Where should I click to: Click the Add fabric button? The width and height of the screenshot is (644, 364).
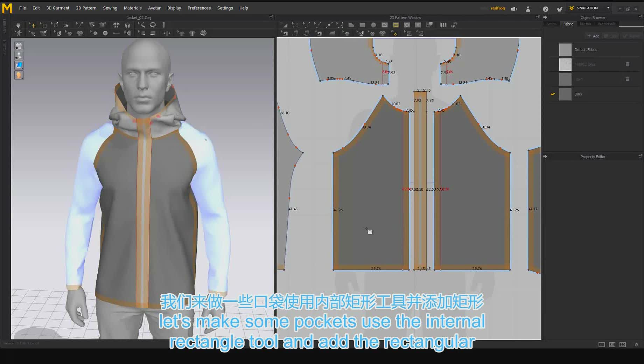click(594, 36)
